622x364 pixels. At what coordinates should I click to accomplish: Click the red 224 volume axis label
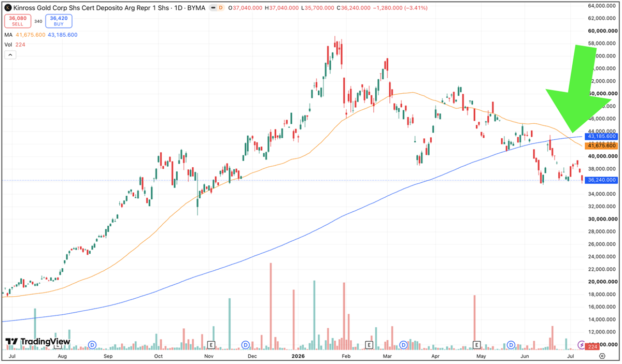(x=593, y=346)
